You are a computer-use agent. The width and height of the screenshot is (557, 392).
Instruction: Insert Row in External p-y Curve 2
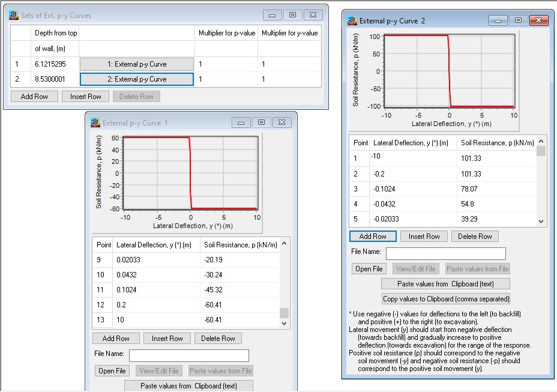(424, 236)
